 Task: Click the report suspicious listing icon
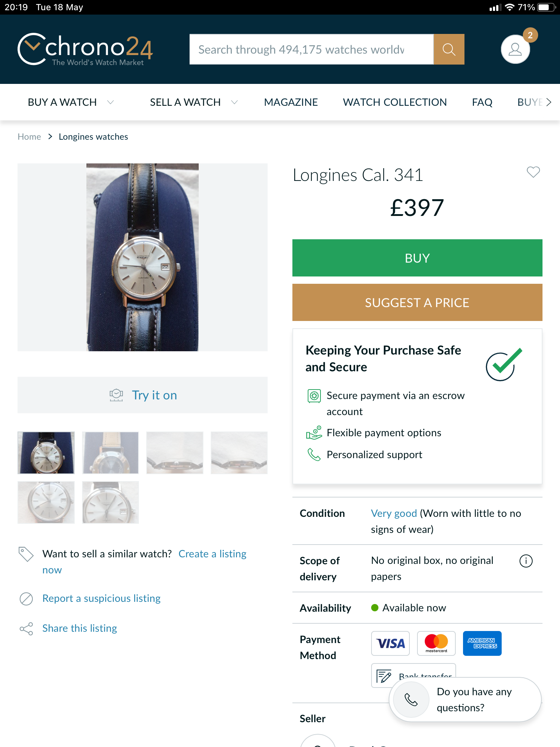point(26,599)
